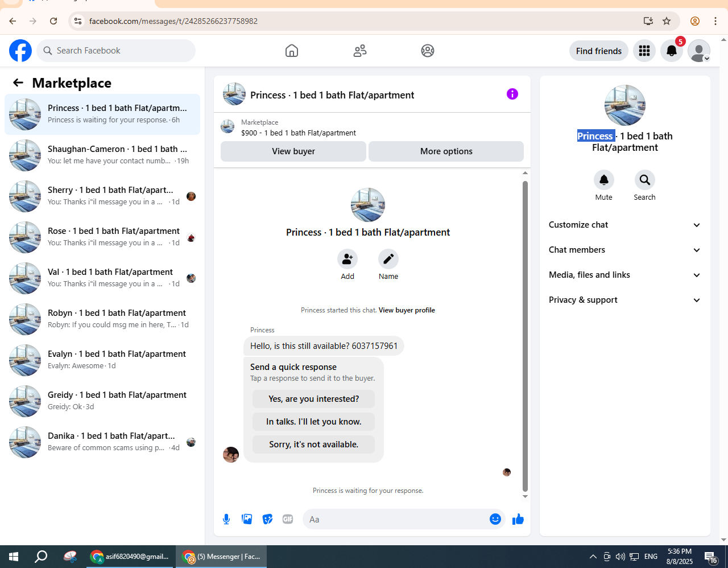728x568 pixels.
Task: Open Sherry's apartment conversation
Action: point(102,196)
